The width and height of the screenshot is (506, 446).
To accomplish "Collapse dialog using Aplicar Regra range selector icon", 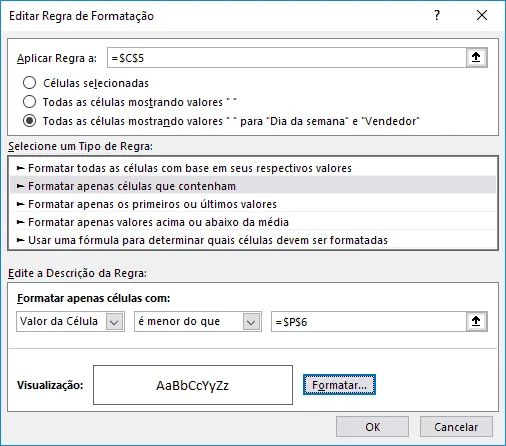I will pos(476,58).
